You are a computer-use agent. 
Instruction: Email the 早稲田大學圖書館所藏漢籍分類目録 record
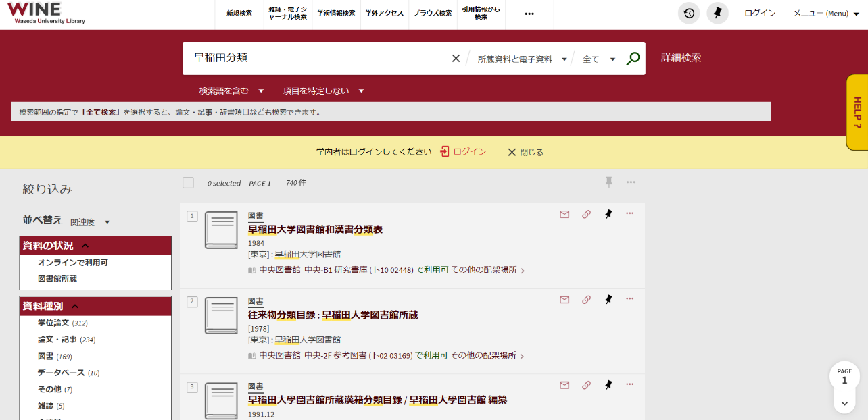click(x=564, y=385)
